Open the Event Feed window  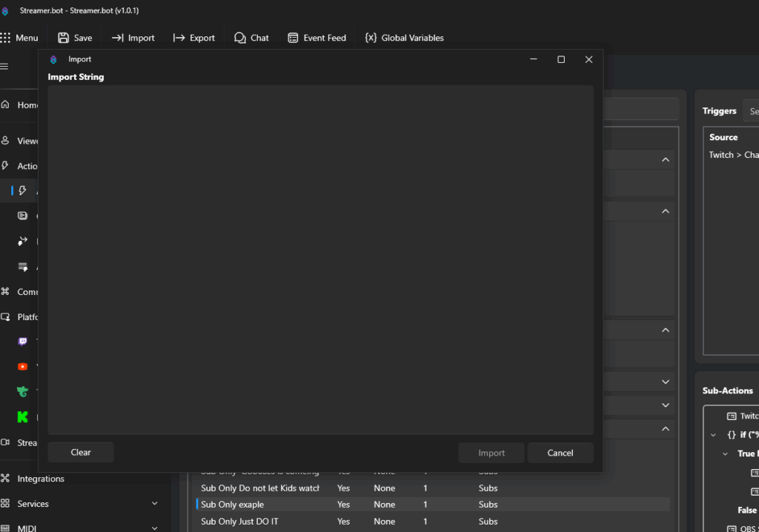click(316, 38)
